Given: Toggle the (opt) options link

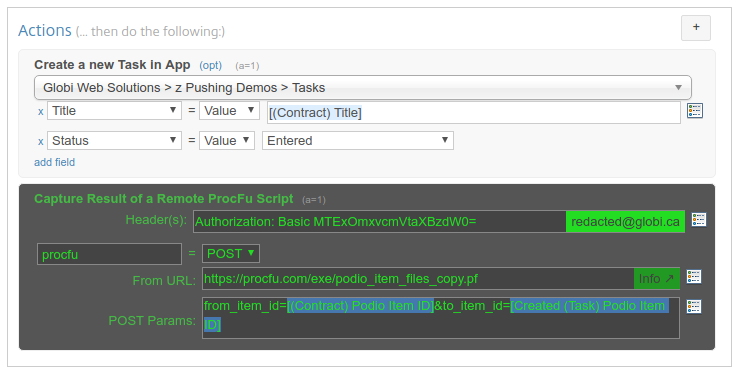Looking at the screenshot, I should click(210, 65).
